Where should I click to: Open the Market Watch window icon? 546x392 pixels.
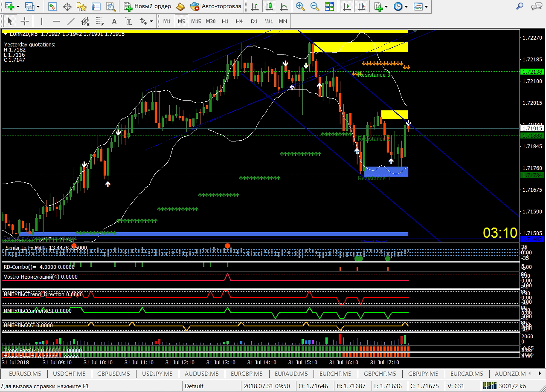[53, 6]
